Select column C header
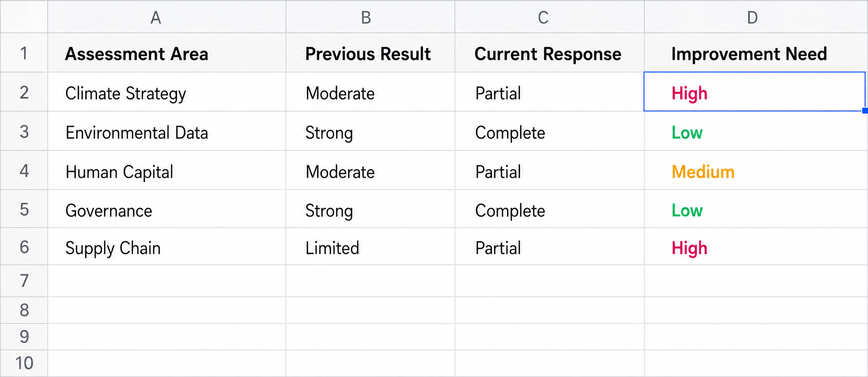The width and height of the screenshot is (868, 377). [549, 17]
